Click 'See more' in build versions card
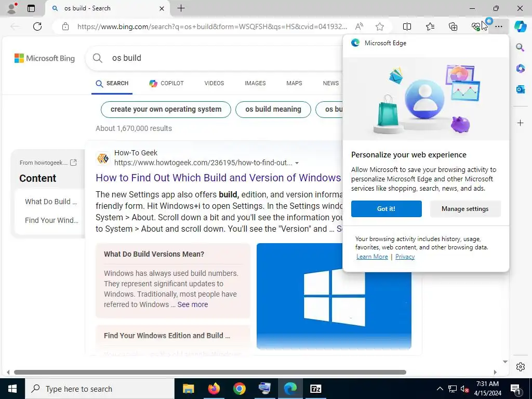Image resolution: width=532 pixels, height=399 pixels. point(193,304)
